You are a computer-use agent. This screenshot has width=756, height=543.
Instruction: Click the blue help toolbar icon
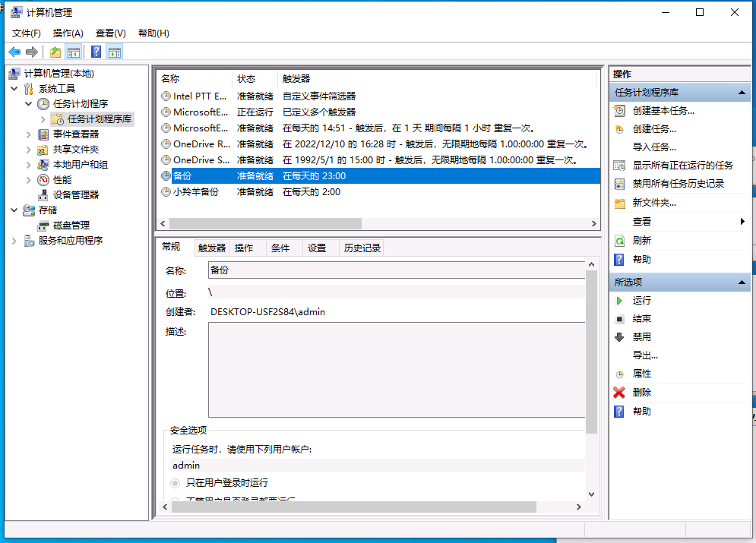96,52
